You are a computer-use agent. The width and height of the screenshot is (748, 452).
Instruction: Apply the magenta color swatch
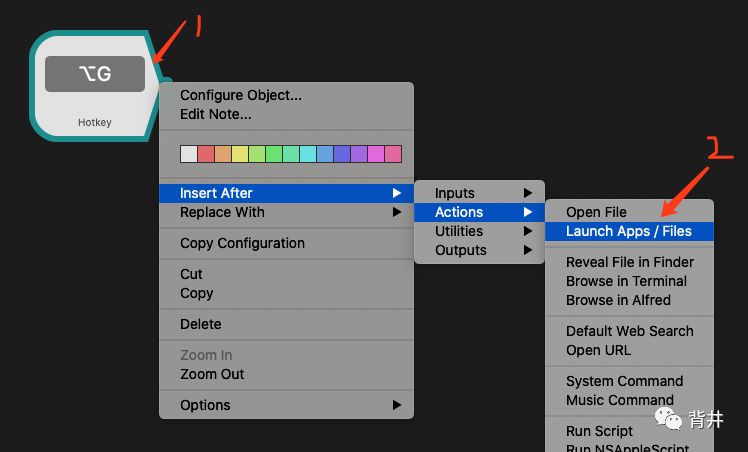pyautogui.click(x=376, y=154)
